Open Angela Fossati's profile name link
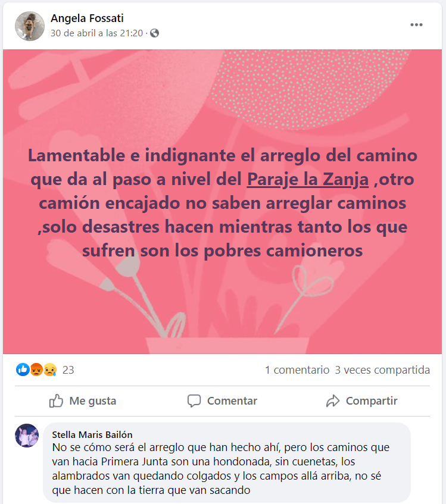 point(87,18)
